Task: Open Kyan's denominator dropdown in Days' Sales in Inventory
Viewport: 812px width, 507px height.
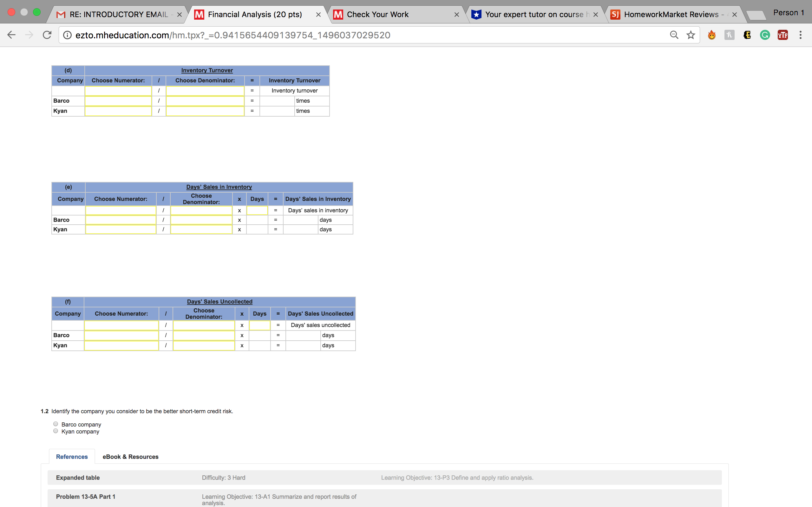Action: (201, 229)
